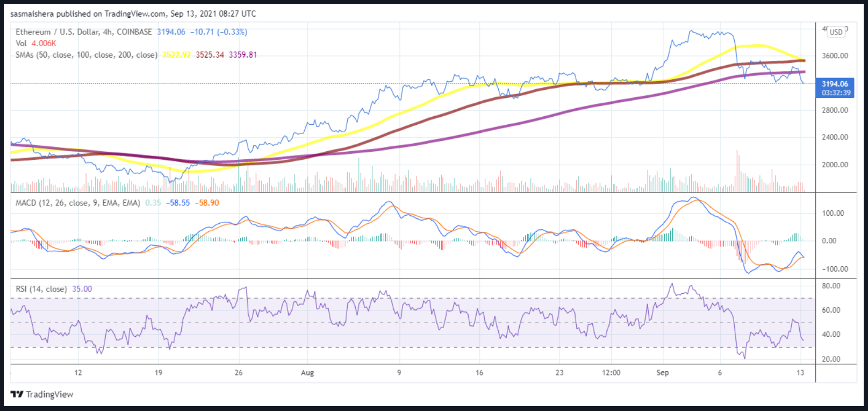Click the 4h interval in the chart title

point(107,32)
